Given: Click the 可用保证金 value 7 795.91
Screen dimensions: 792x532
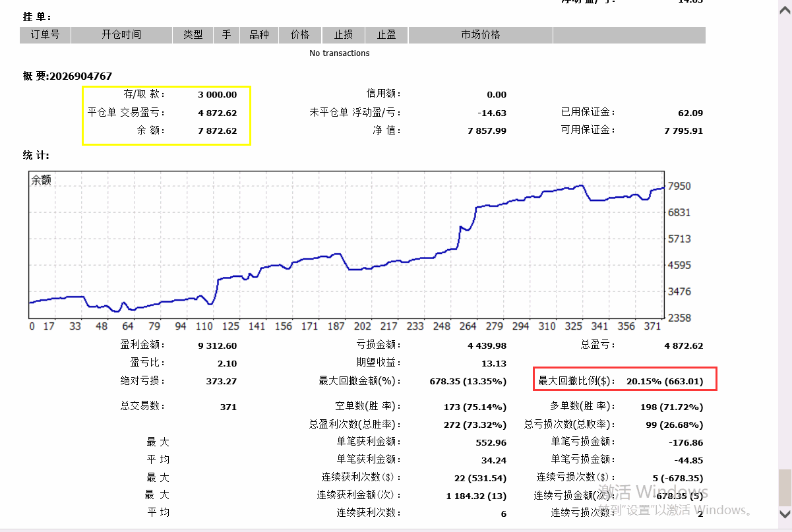Looking at the screenshot, I should point(684,131).
